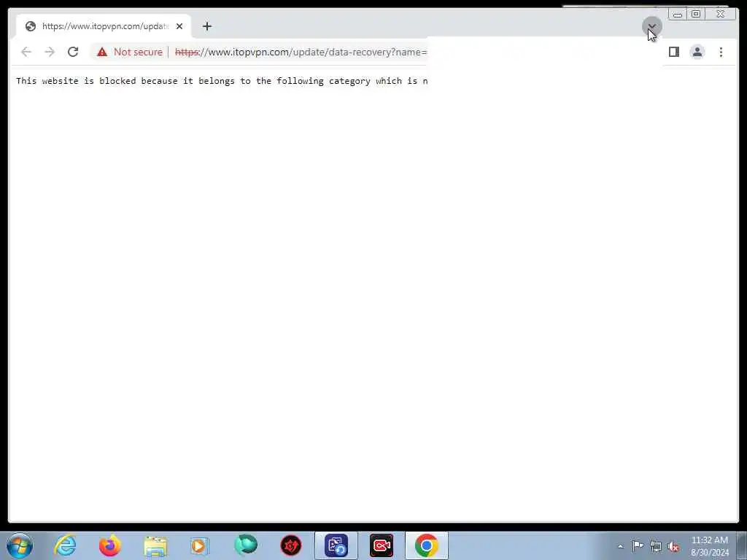Close the itopvpn.com tab

click(179, 26)
